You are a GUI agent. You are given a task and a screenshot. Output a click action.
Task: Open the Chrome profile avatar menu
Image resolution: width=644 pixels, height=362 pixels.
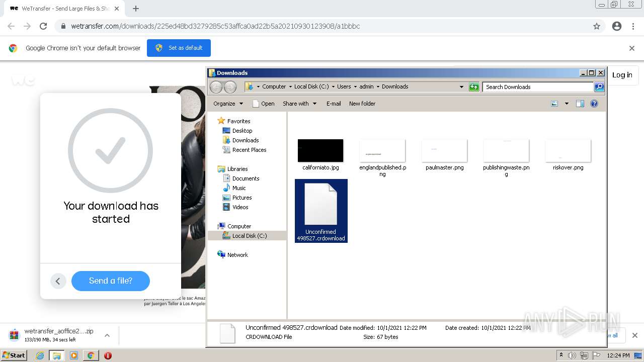point(617,26)
